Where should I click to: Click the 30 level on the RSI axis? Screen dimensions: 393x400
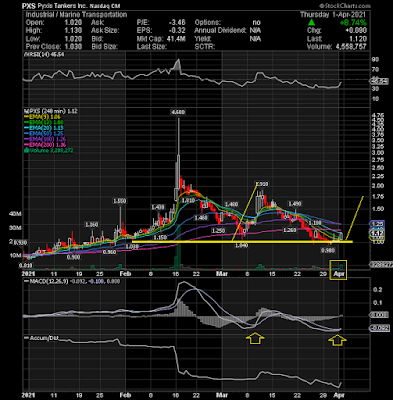376,89
